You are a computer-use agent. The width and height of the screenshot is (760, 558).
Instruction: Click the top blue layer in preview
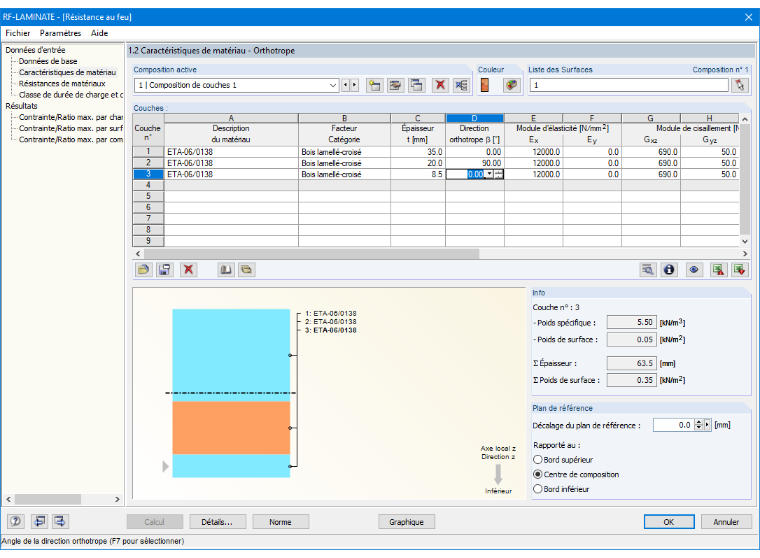[x=231, y=355]
